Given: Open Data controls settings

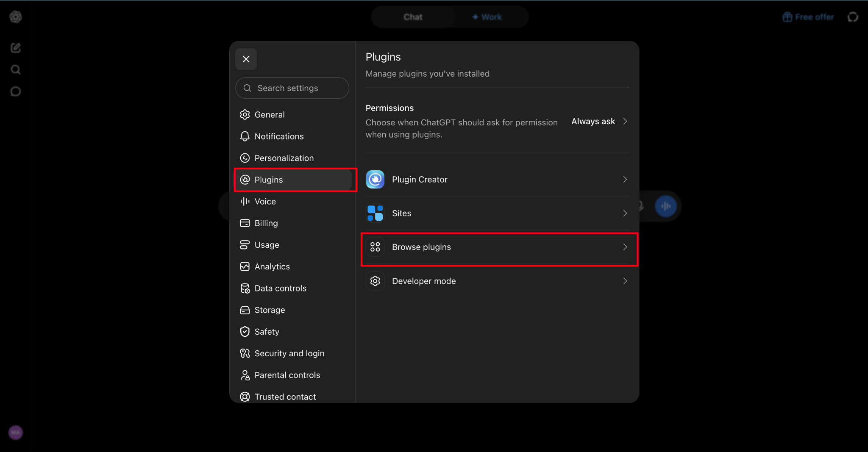Looking at the screenshot, I should [x=293, y=288].
